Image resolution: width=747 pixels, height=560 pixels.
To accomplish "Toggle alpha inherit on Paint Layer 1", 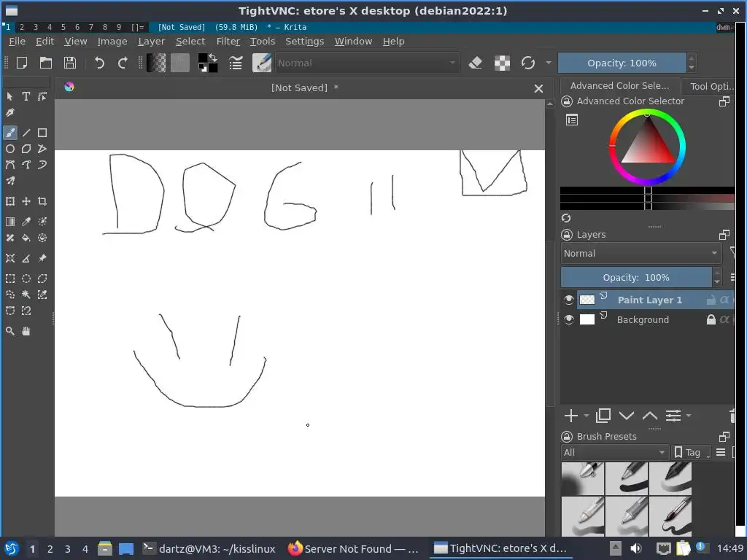I will (724, 300).
